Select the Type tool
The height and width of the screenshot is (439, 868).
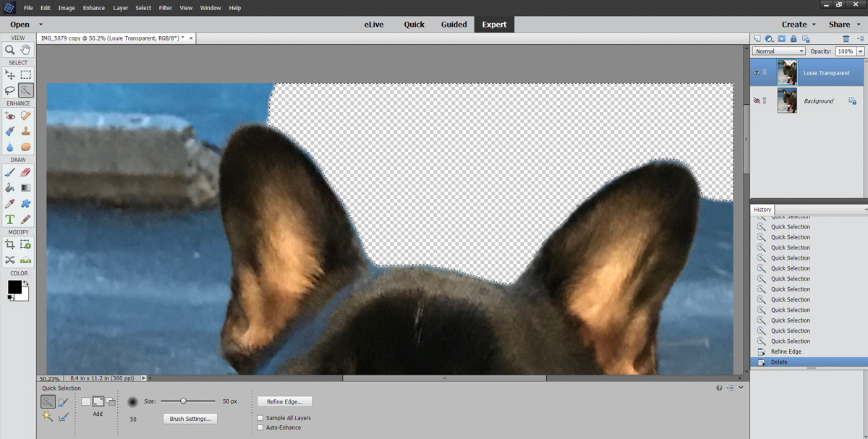pyautogui.click(x=10, y=219)
